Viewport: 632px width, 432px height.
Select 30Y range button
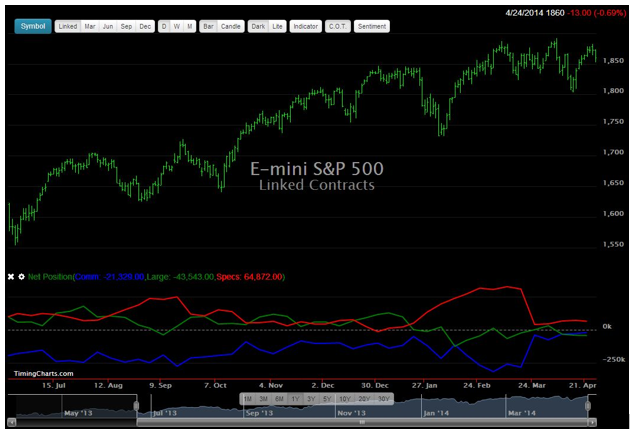click(x=383, y=399)
